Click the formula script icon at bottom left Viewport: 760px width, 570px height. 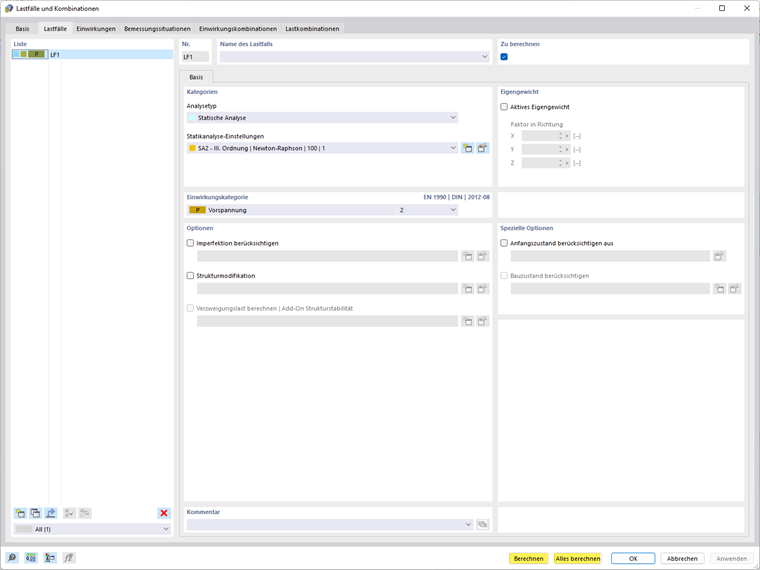tap(69, 558)
